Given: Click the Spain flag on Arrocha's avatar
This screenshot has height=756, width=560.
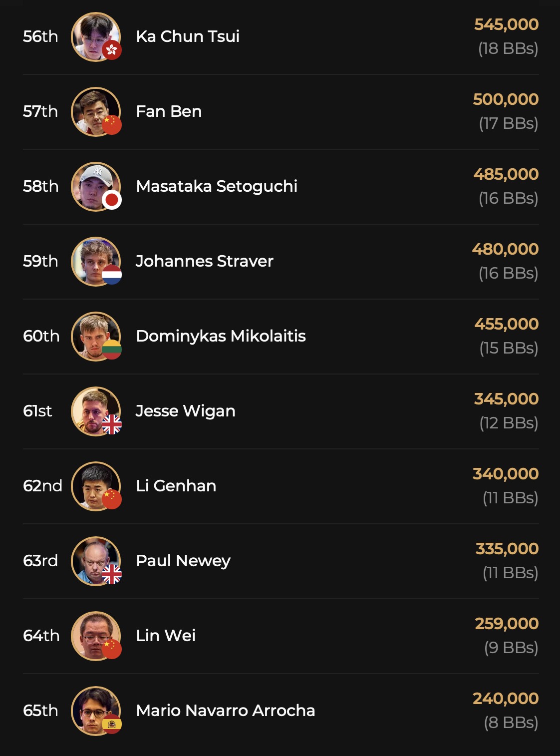Looking at the screenshot, I should [x=112, y=724].
